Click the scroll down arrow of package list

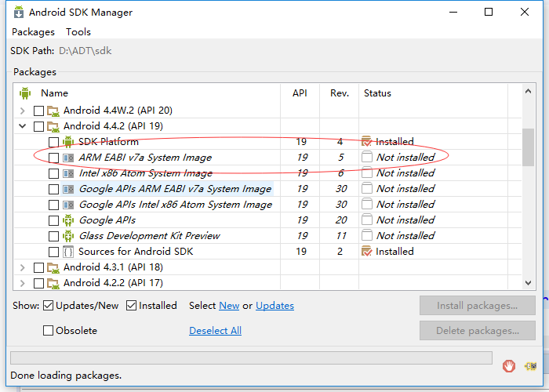(528, 282)
